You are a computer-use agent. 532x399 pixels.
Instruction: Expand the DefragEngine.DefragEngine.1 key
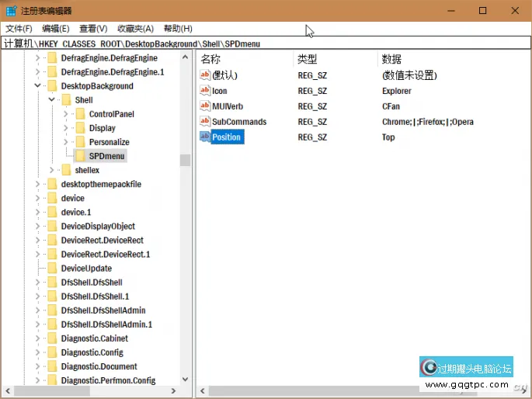click(37, 72)
